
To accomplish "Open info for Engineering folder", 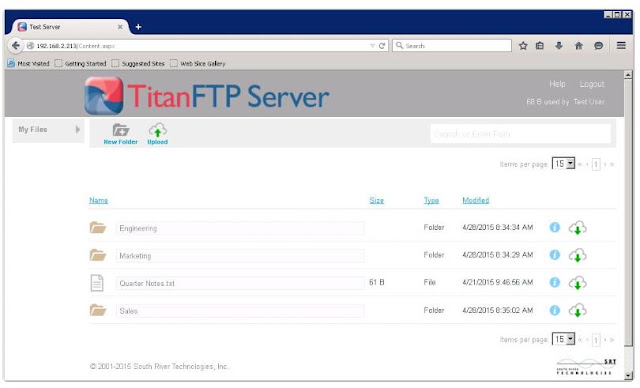I will [x=554, y=227].
